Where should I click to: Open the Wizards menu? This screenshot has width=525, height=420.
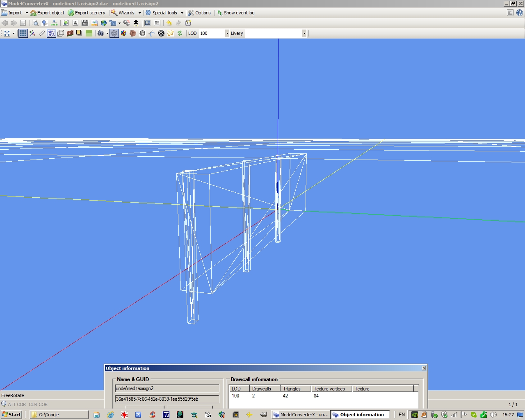(x=126, y=13)
